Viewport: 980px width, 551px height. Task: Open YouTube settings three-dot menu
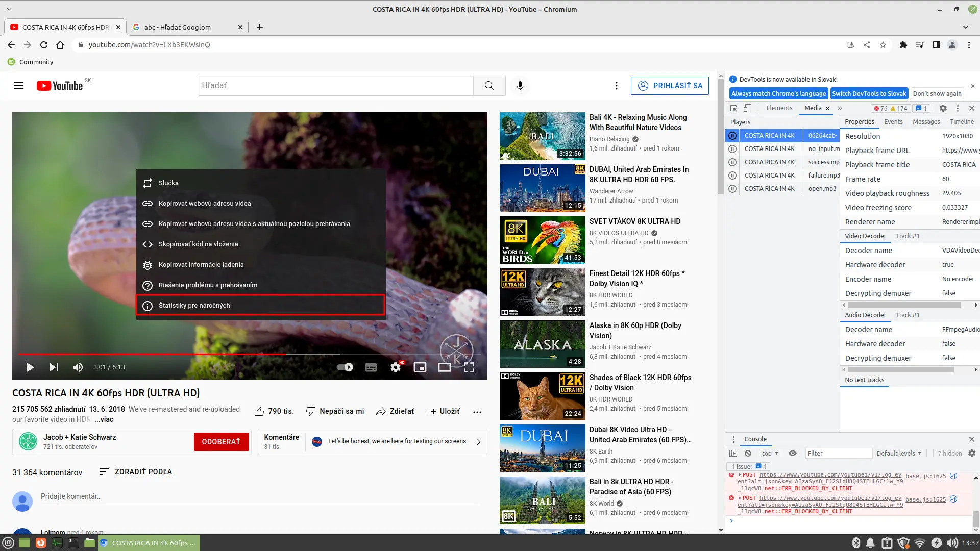[x=616, y=85]
